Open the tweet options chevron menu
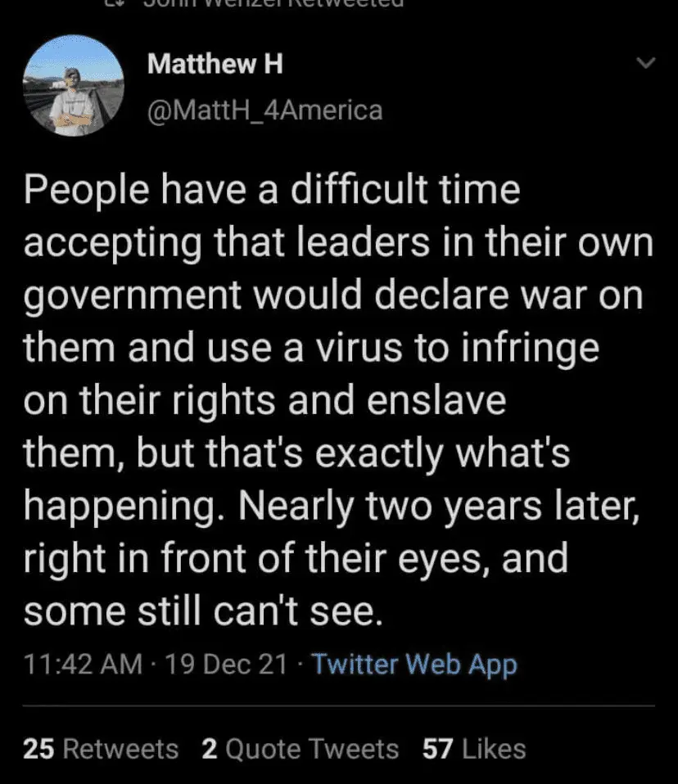This screenshot has width=678, height=784. tap(646, 63)
